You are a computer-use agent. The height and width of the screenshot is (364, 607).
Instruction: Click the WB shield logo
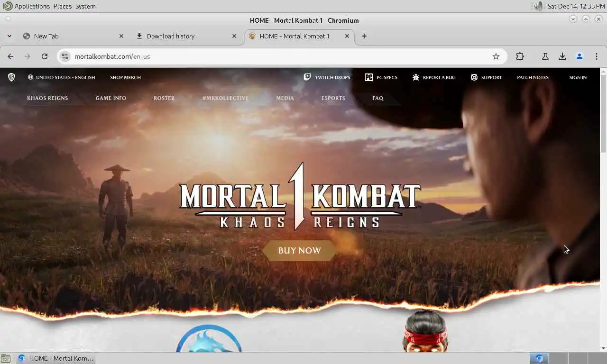[11, 77]
